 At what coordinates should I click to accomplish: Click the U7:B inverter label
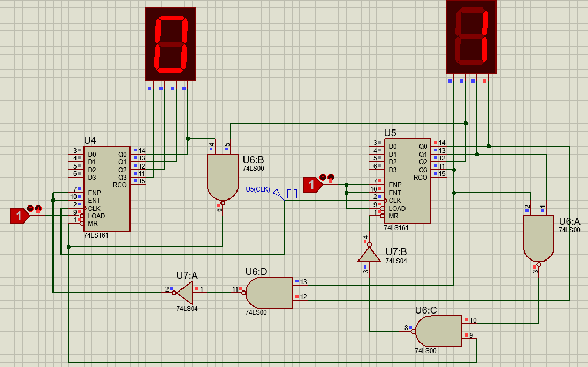point(396,252)
